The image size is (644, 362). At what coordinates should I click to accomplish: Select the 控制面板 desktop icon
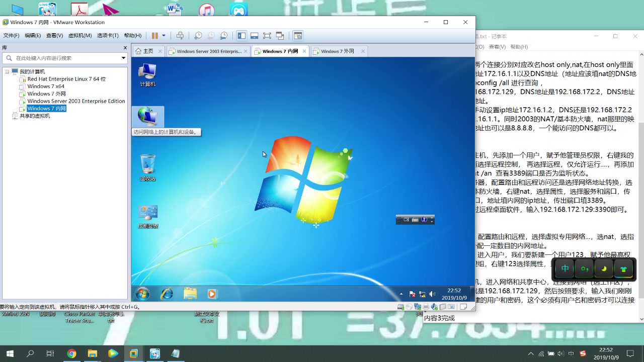148,216
